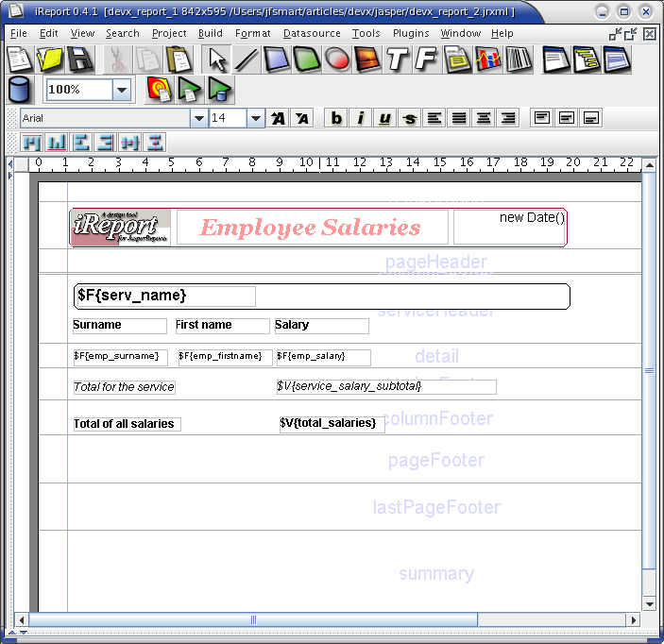Screen dimensions: 664x644
Task: Toggle strikethrough formatting
Action: (x=409, y=118)
